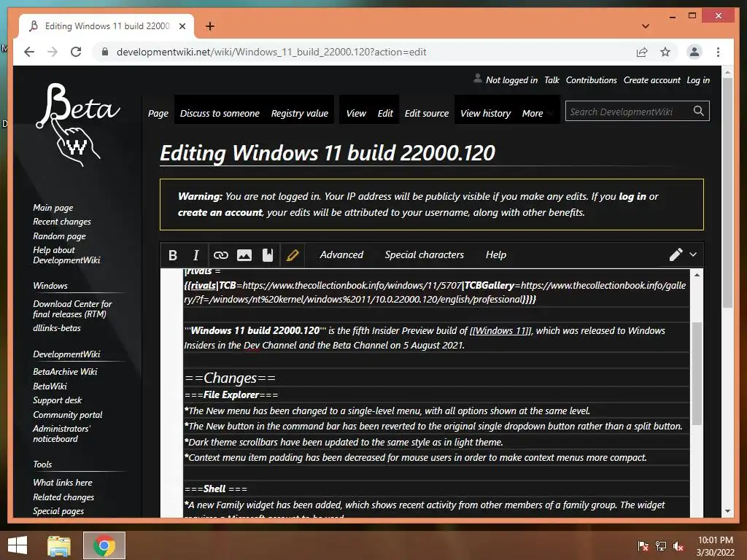Open a new Chrome tab
The height and width of the screenshot is (560, 747).
[210, 26]
